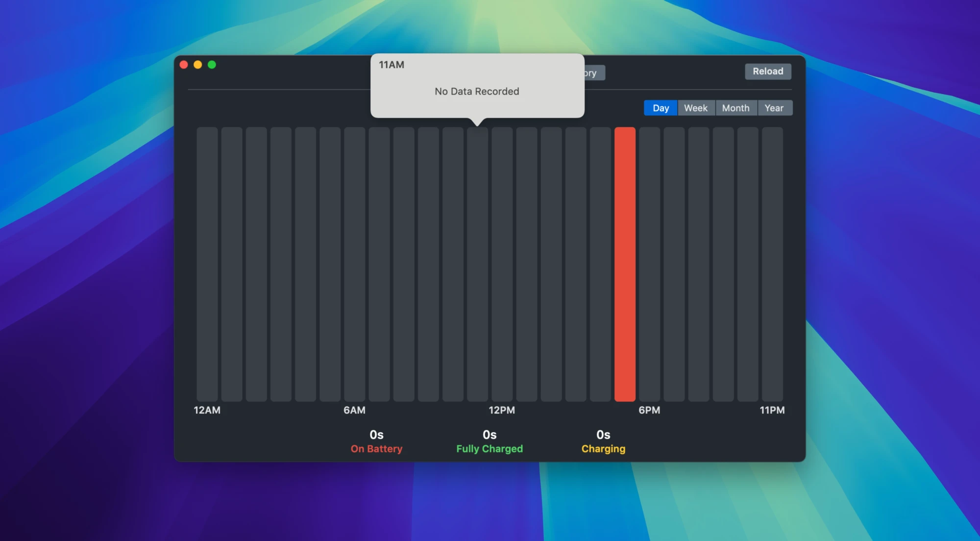Select the bar above the 12AM label

[x=207, y=265]
